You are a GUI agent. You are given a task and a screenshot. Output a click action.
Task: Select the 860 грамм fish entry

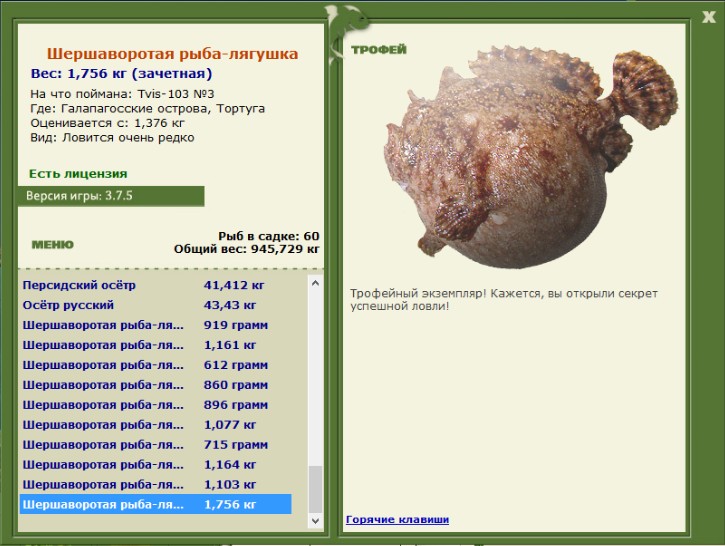[x=155, y=385]
